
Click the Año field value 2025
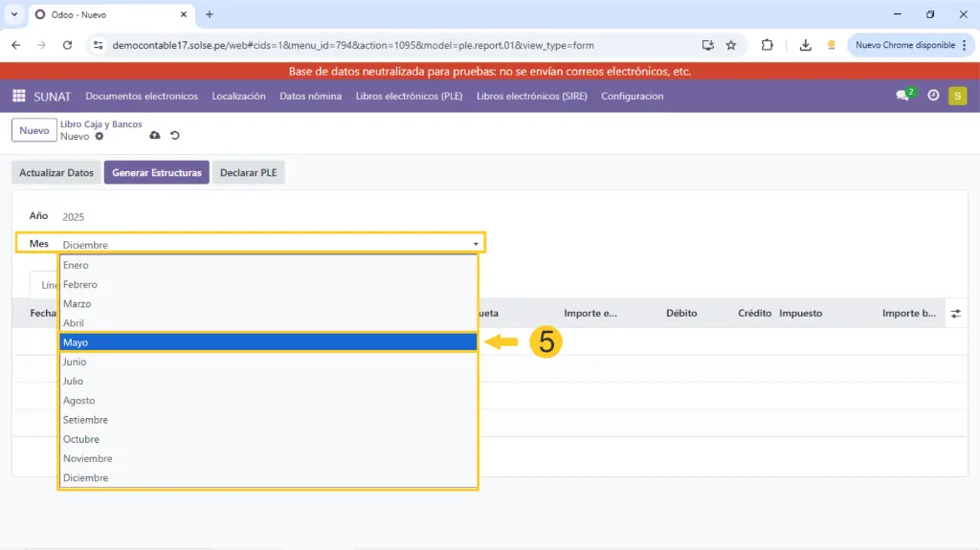click(74, 217)
